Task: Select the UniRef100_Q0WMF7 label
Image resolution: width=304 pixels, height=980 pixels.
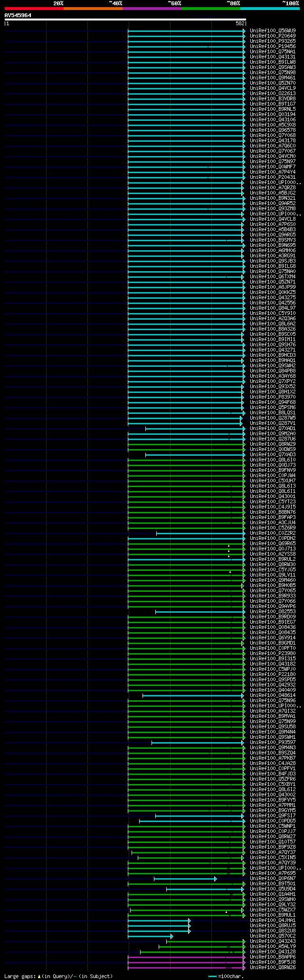Action: (273, 167)
